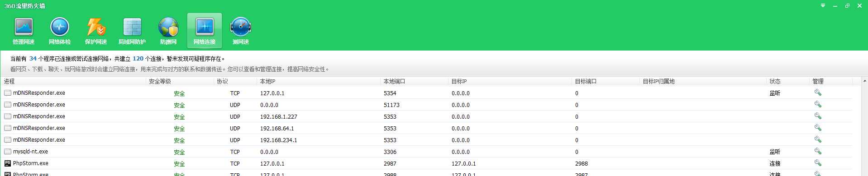Sort by the 协议 protocol column header

[236, 81]
